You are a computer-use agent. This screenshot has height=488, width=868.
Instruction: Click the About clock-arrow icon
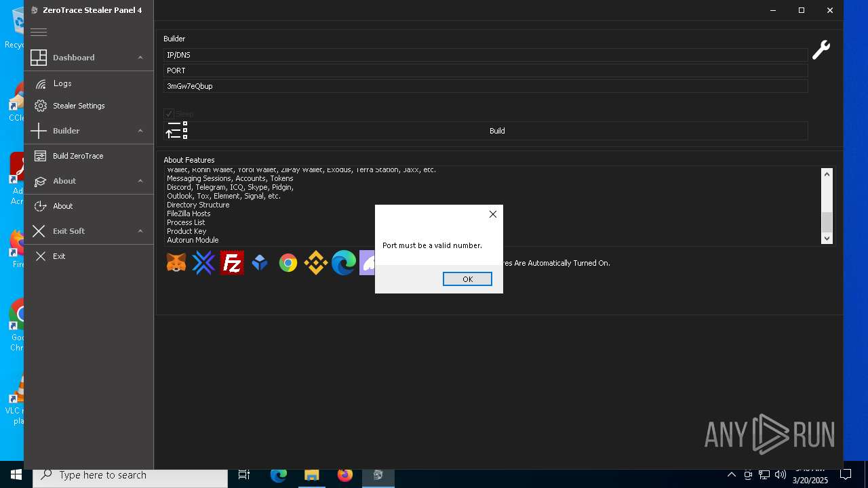coord(41,206)
